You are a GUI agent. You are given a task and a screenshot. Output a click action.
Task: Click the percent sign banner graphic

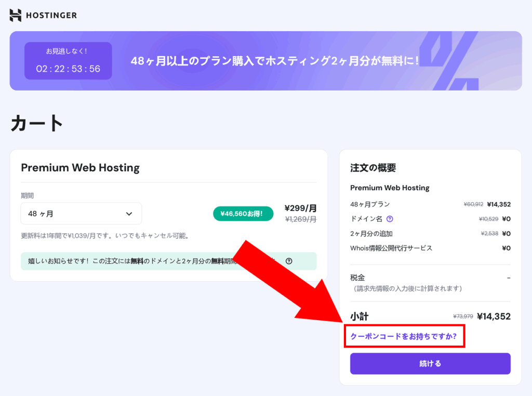click(449, 61)
